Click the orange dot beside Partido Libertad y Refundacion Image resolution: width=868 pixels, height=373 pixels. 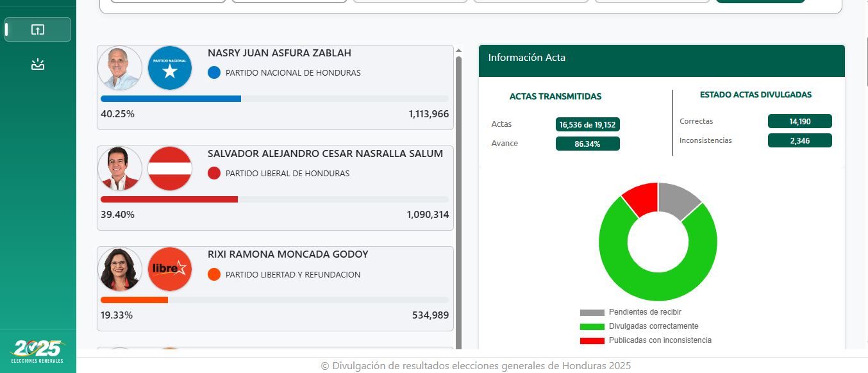[x=212, y=274]
